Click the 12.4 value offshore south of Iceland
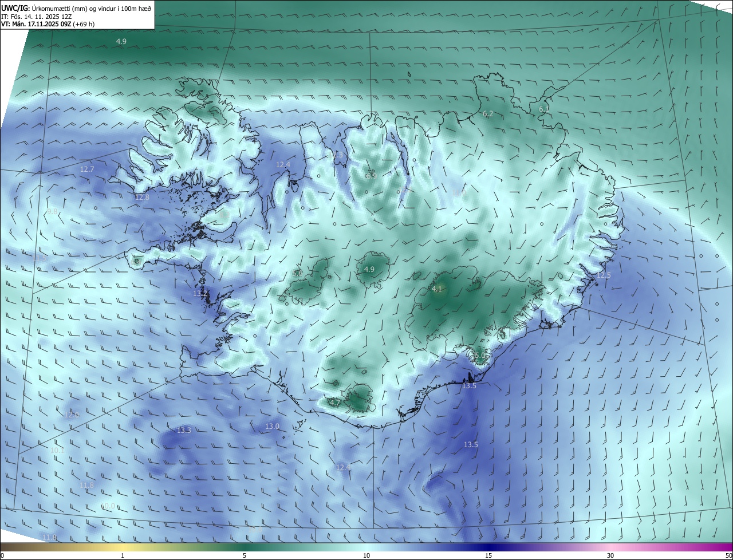Screen dimensions: 733x560 coord(344,467)
